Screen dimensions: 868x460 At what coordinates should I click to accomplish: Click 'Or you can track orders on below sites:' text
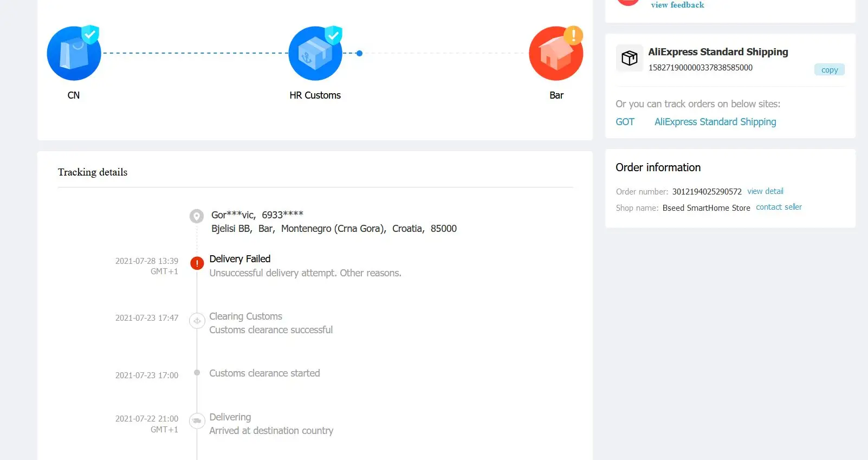click(x=698, y=104)
